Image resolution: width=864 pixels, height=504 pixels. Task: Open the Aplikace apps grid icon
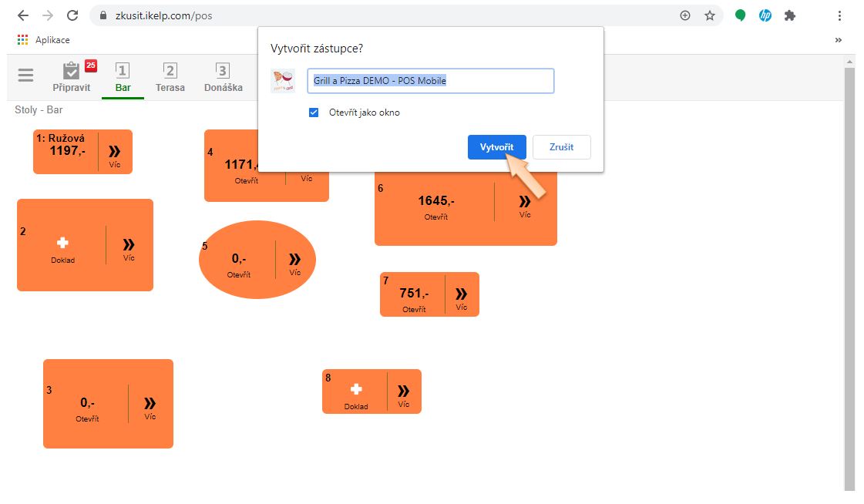tap(23, 40)
